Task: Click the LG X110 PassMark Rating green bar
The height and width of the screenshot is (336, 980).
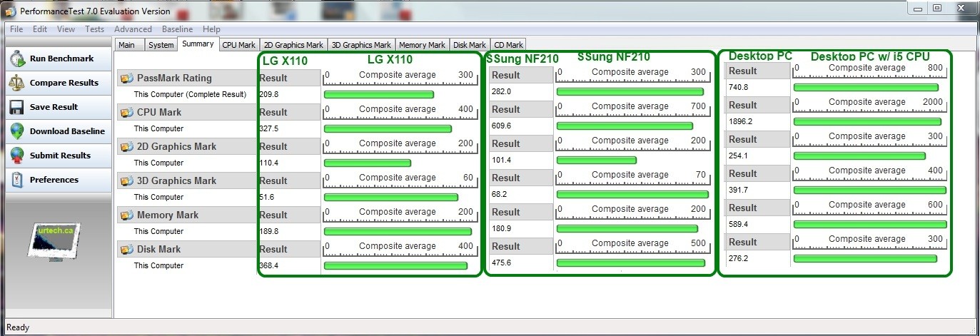Action: click(378, 95)
